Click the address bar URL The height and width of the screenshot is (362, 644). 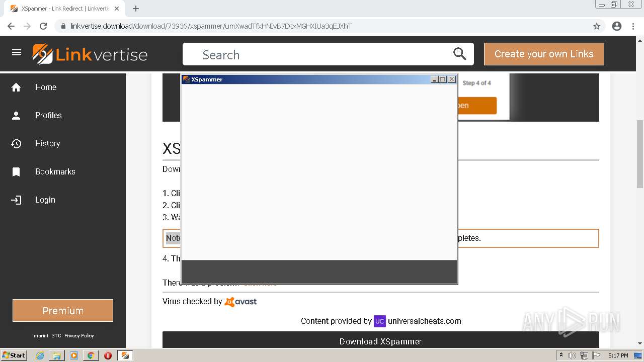211,26
